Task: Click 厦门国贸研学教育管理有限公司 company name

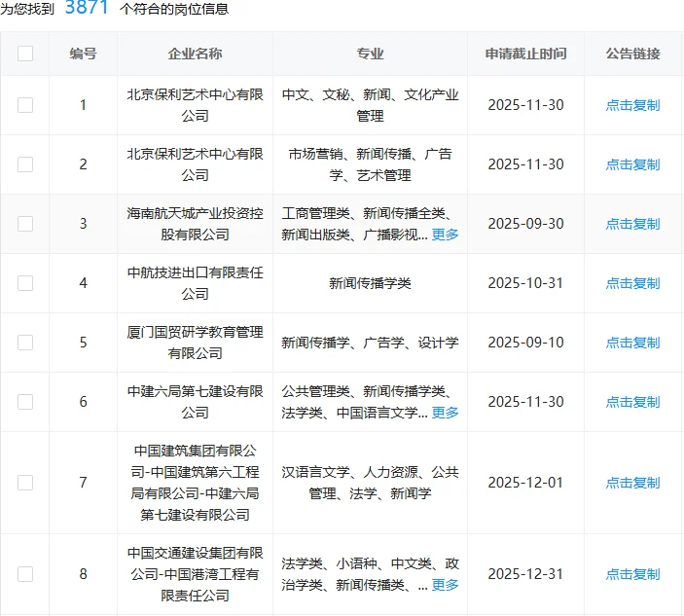Action: click(x=195, y=343)
